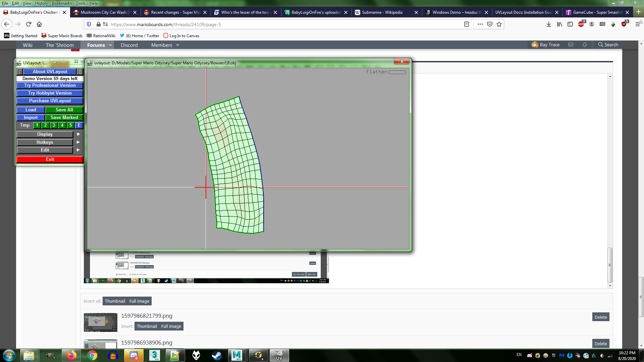This screenshot has width=644, height=362.
Task: Reload the current page
Action: tap(29, 24)
